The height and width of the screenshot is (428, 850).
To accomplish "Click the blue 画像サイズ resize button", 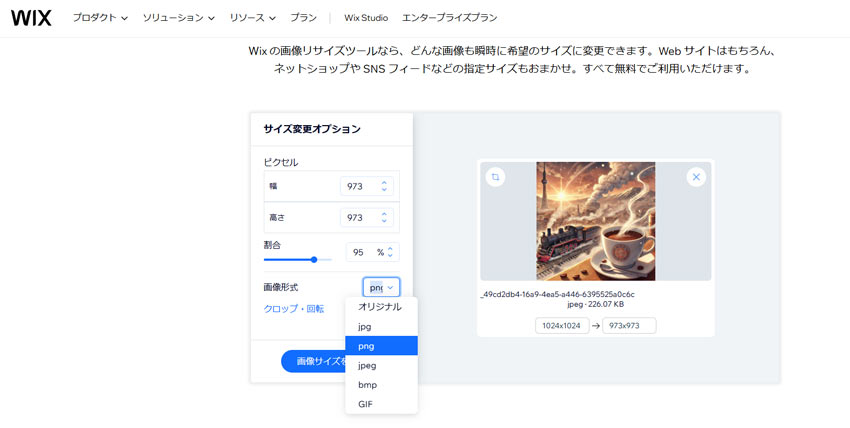I will click(313, 361).
